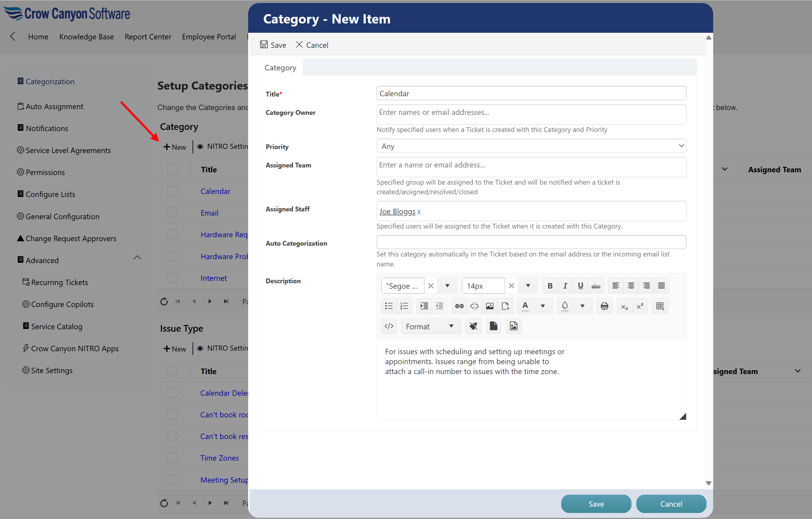The width and height of the screenshot is (812, 519).
Task: Check the Time Zones row selector
Action: (x=172, y=458)
